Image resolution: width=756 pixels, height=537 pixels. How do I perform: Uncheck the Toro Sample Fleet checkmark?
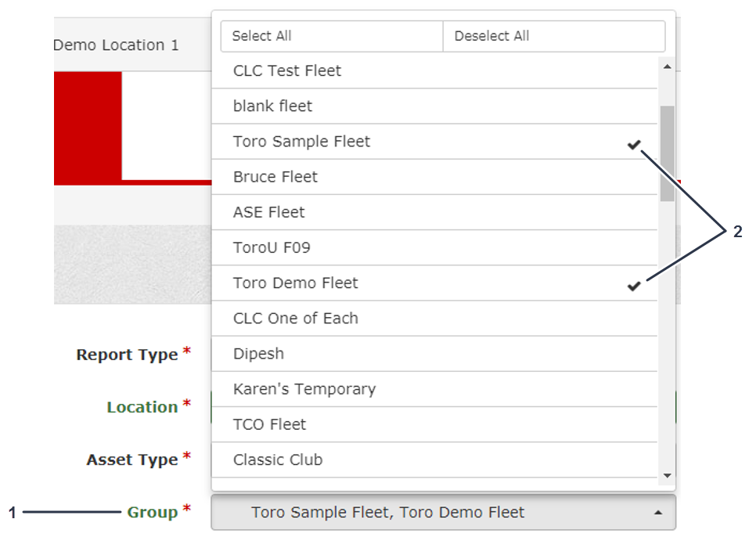click(x=634, y=144)
